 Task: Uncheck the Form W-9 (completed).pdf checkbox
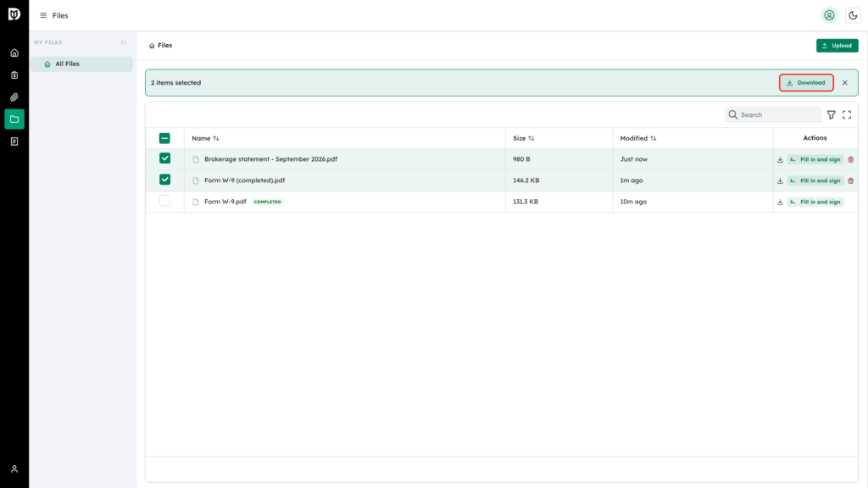point(165,180)
